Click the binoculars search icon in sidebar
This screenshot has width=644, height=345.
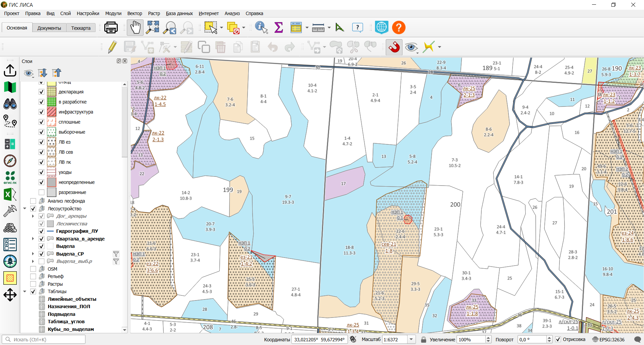pos(10,104)
